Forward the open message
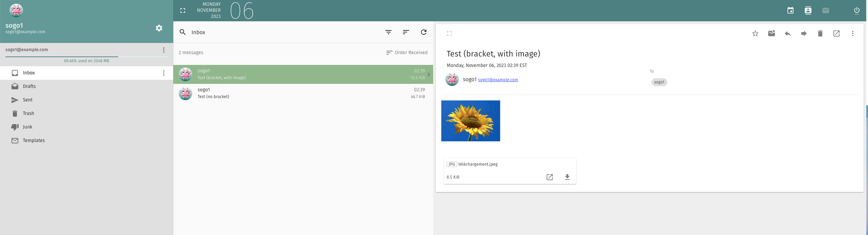This screenshot has width=868, height=235. pyautogui.click(x=804, y=33)
